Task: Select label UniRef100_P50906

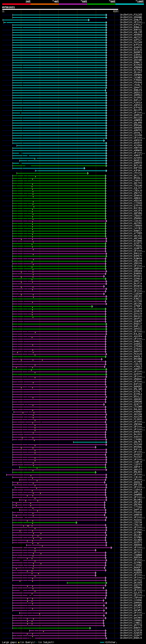Action: click(x=131, y=82)
